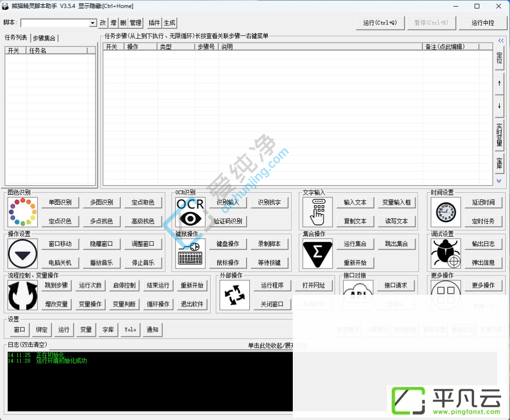The image size is (510, 420).
Task: Click the 开关 column header in the steps table
Action: pos(112,47)
